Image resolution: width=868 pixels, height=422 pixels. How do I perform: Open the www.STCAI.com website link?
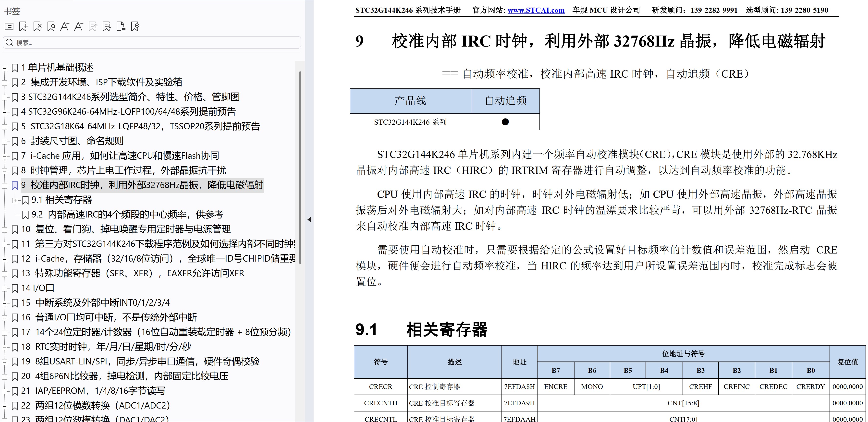click(x=536, y=11)
